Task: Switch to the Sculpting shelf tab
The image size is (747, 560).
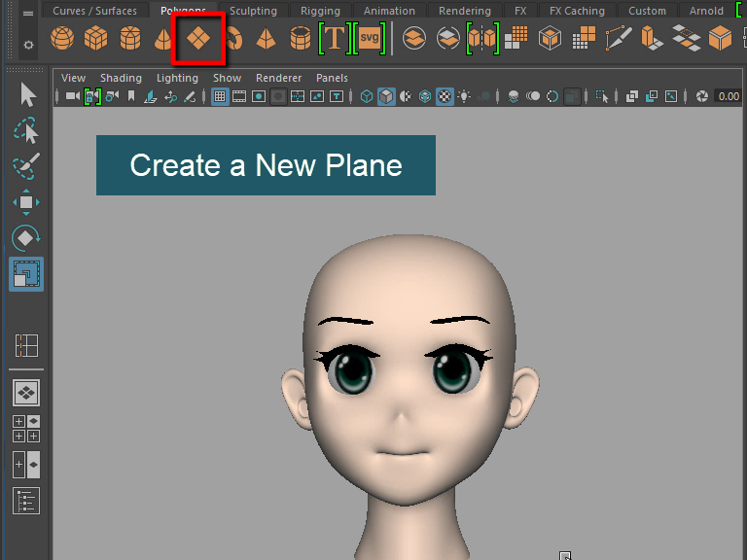Action: [x=253, y=11]
